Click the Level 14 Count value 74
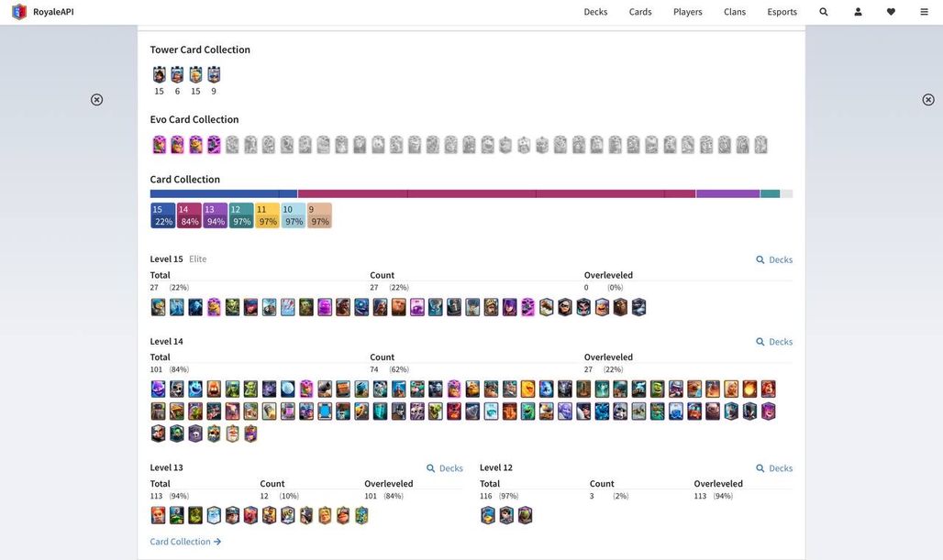 tap(374, 369)
